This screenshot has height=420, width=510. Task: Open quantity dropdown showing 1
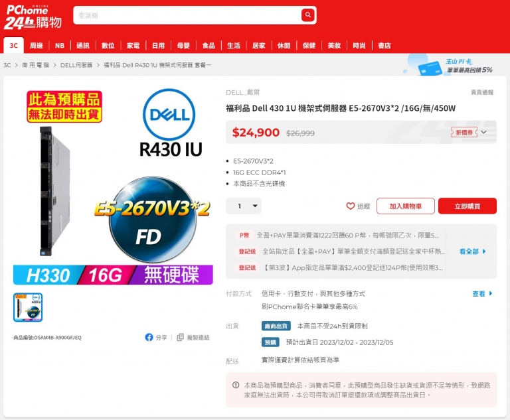point(244,206)
